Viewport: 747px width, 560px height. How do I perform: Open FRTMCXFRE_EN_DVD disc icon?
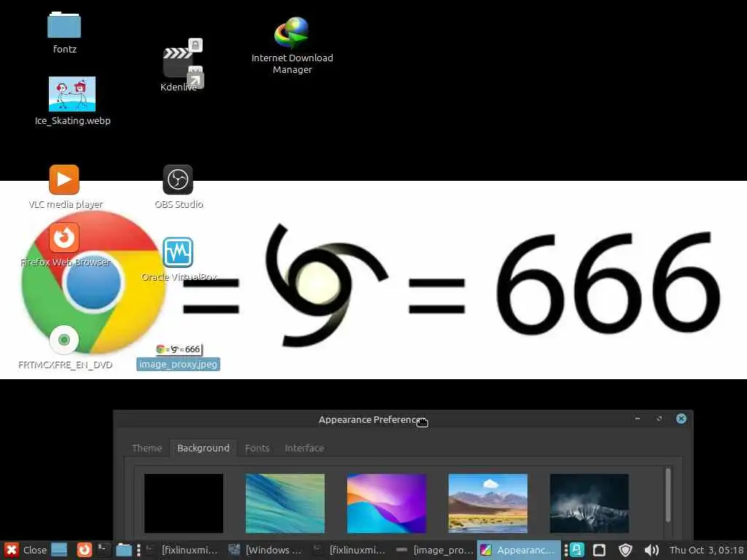64,340
